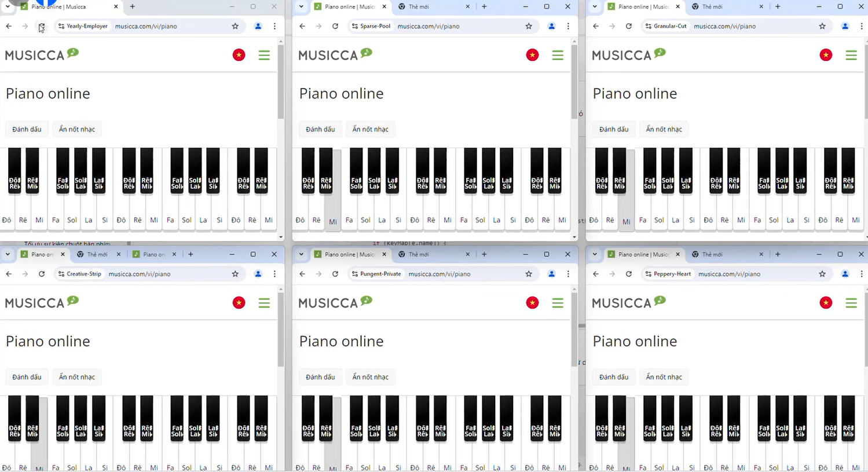The image size is (868, 472).
Task: Open a new tab in the Pungent-Private window
Action: pyautogui.click(x=484, y=254)
